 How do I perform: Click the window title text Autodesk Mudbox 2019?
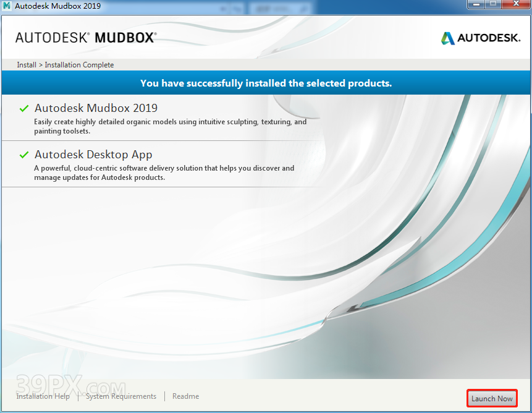(58, 6)
